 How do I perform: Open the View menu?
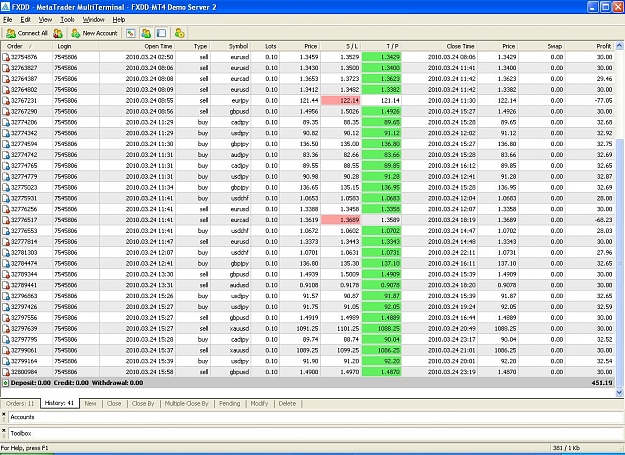tap(45, 20)
